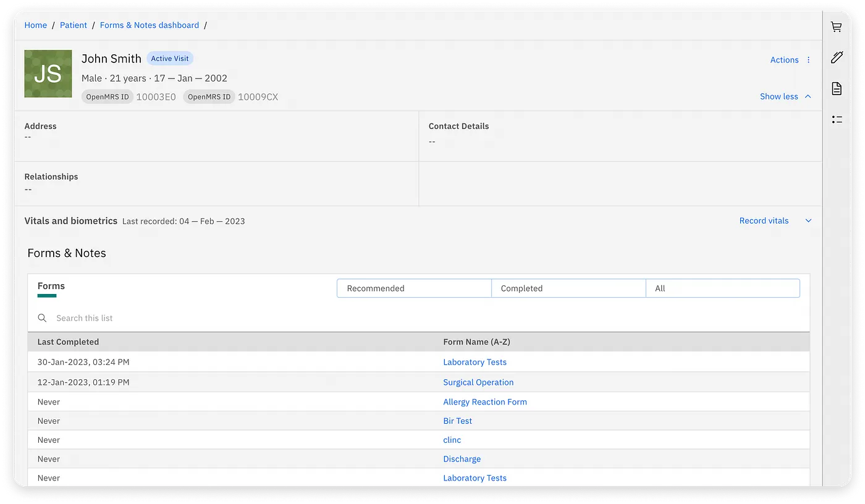Open the Laboratory Tests form

pos(475,362)
